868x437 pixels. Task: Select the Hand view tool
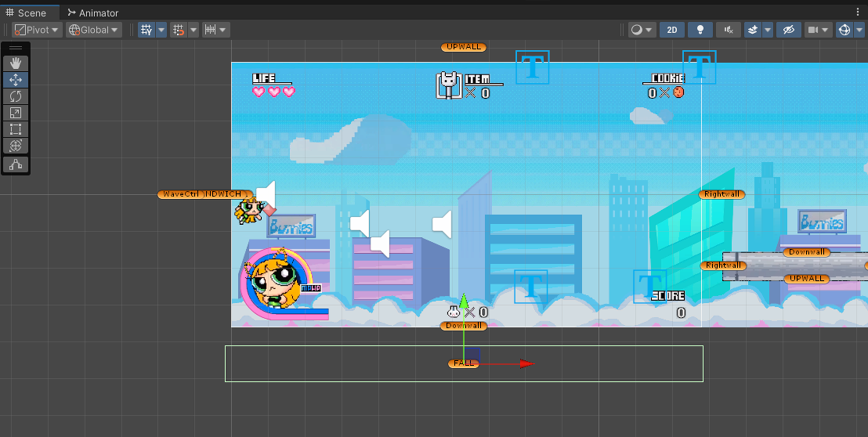tap(16, 63)
